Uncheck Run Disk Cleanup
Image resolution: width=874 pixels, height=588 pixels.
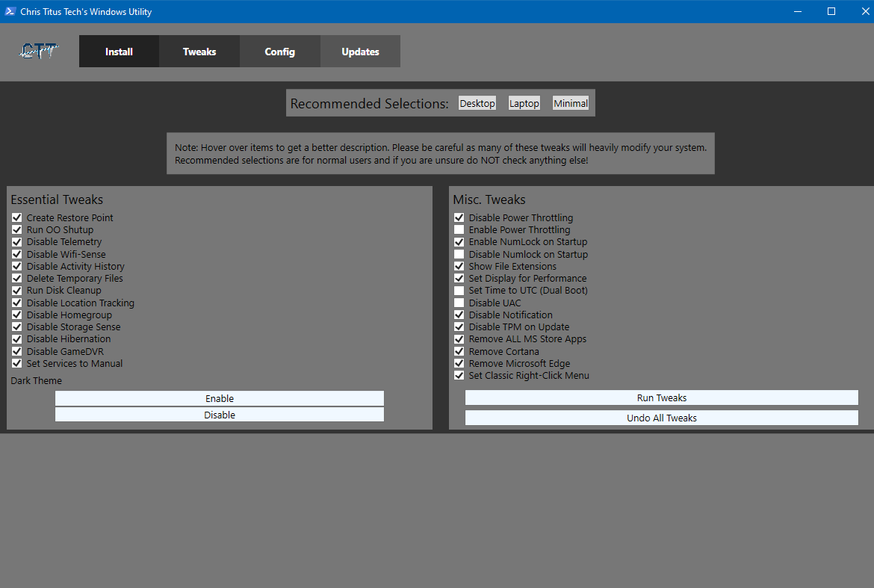click(x=16, y=291)
